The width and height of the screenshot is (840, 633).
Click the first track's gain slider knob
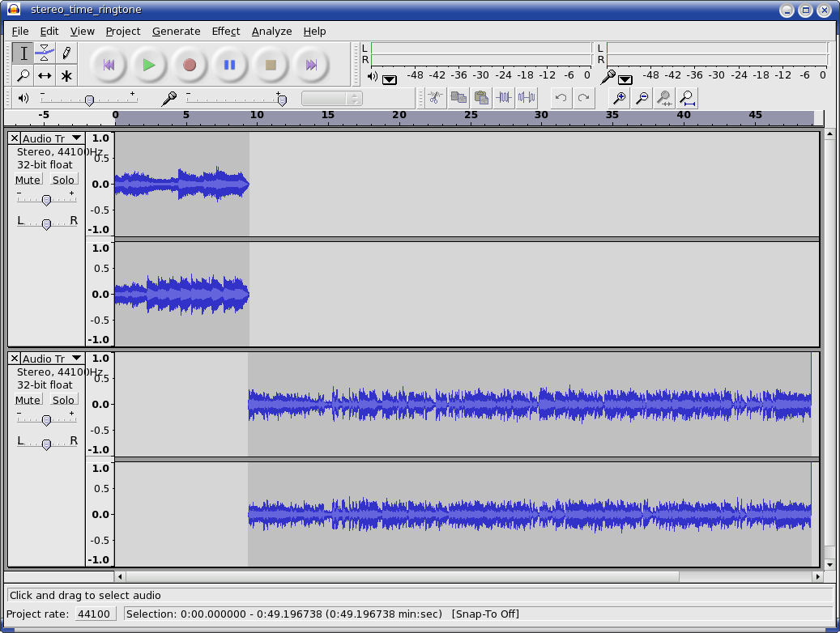(47, 200)
